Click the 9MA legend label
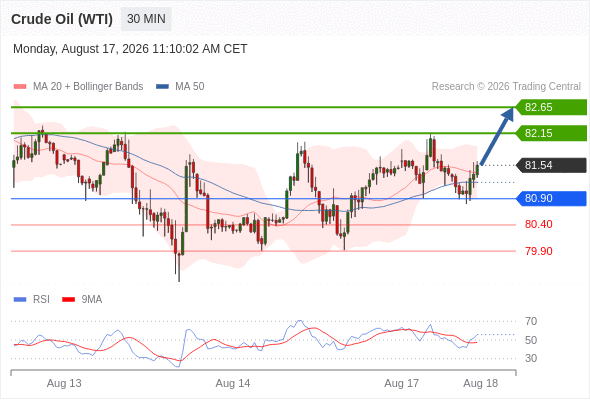The height and width of the screenshot is (400, 590). click(92, 300)
